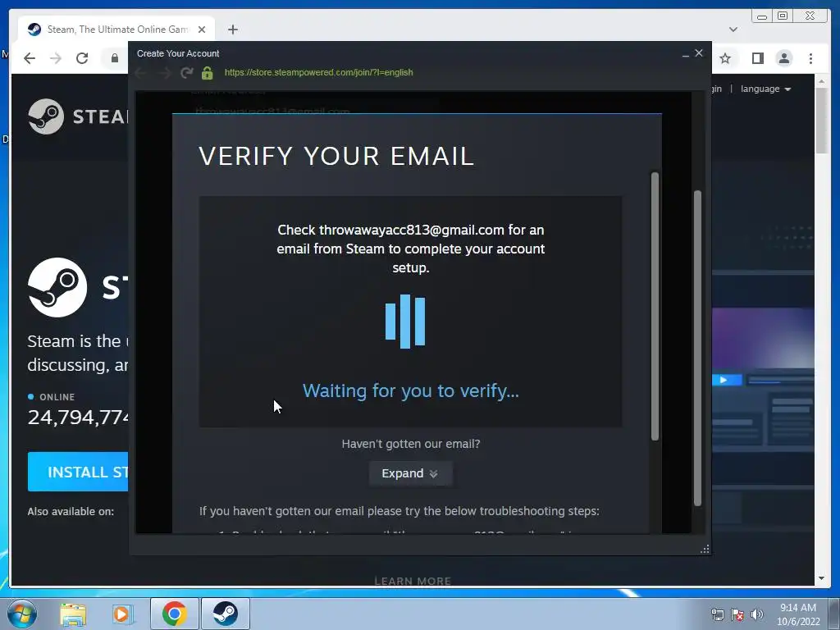Screen dimensions: 840x630
Task: Select the Steam Ultimate Online Game tab
Action: point(116,30)
